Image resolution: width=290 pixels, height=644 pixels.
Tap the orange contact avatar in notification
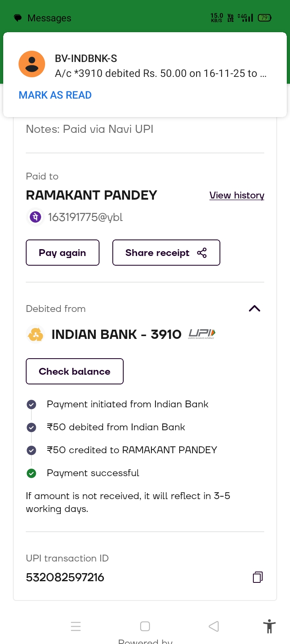tap(32, 64)
